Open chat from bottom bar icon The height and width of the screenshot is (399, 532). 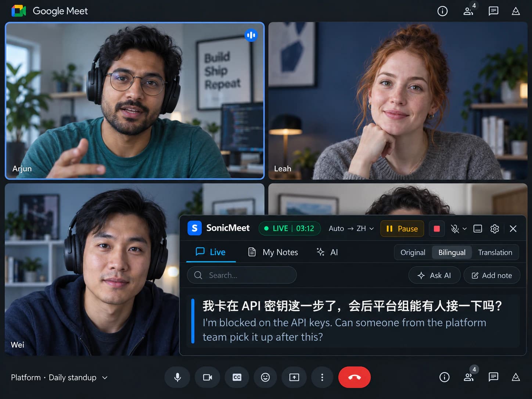tap(493, 377)
